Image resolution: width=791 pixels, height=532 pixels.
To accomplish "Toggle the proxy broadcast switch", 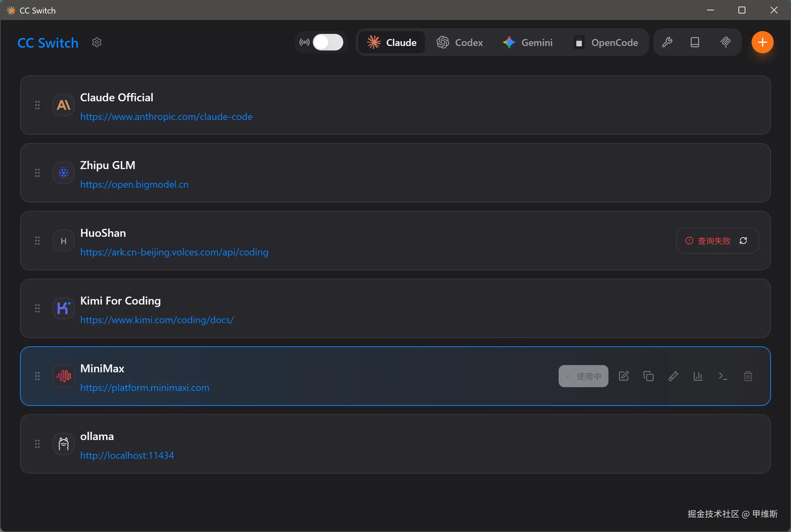I will [327, 42].
